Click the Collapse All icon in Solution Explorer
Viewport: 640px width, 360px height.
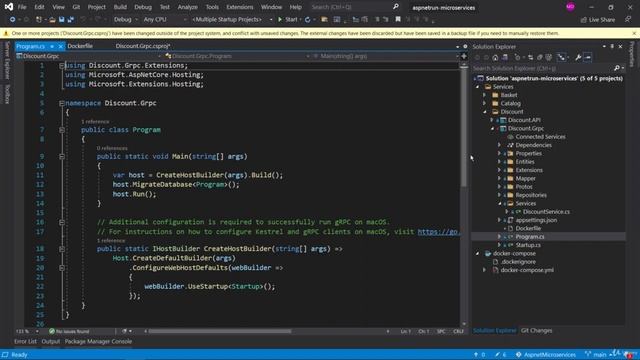(540, 58)
